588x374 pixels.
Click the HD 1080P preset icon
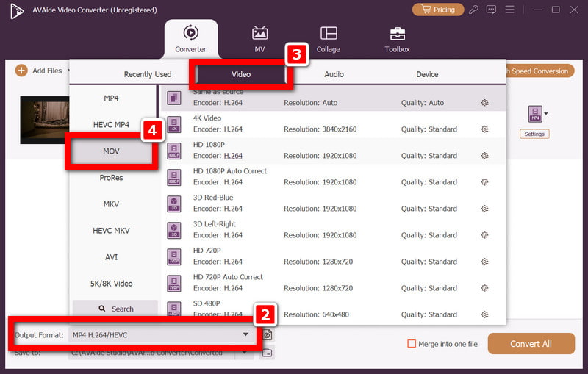click(174, 151)
